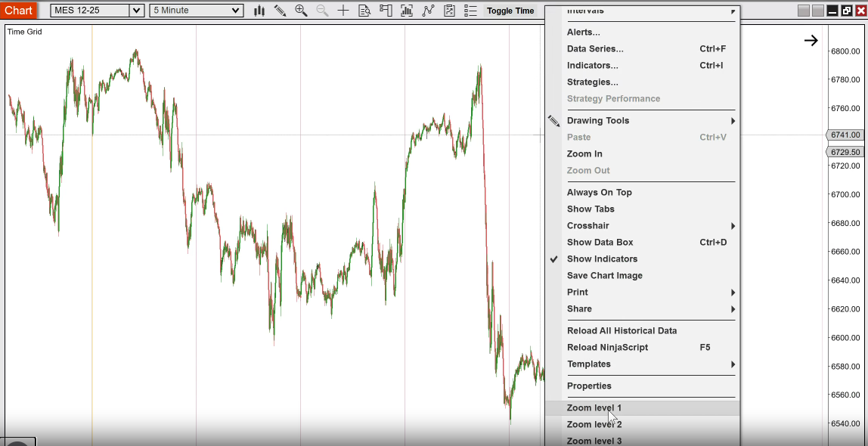Open Alerts... from the context menu
This screenshot has width=868, height=446.
click(x=642, y=32)
